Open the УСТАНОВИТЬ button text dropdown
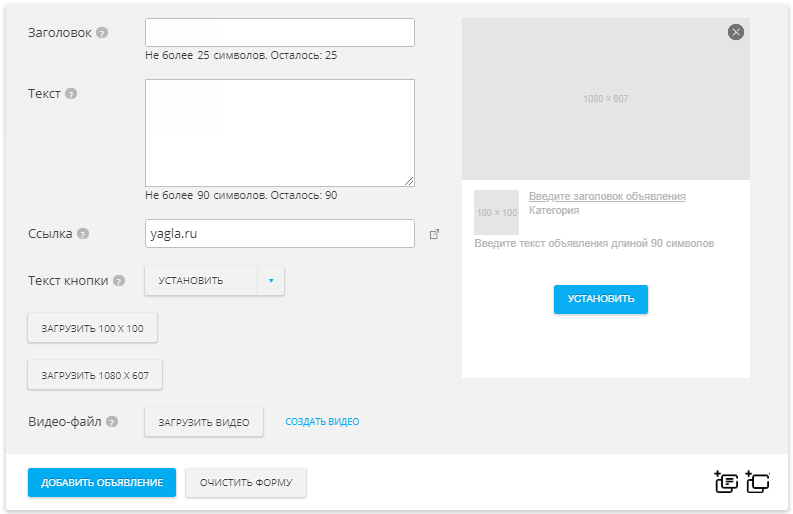793x514 pixels. coord(214,281)
